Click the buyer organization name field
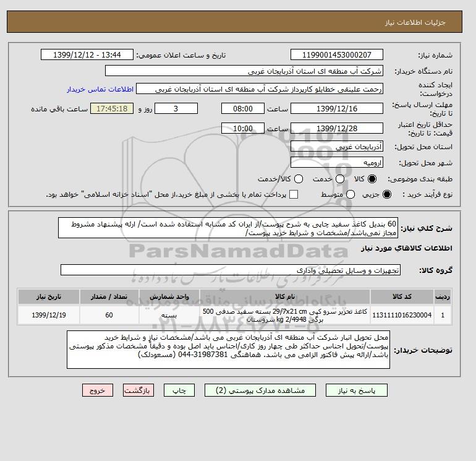Screen dimensions: 476x461 pos(244,71)
